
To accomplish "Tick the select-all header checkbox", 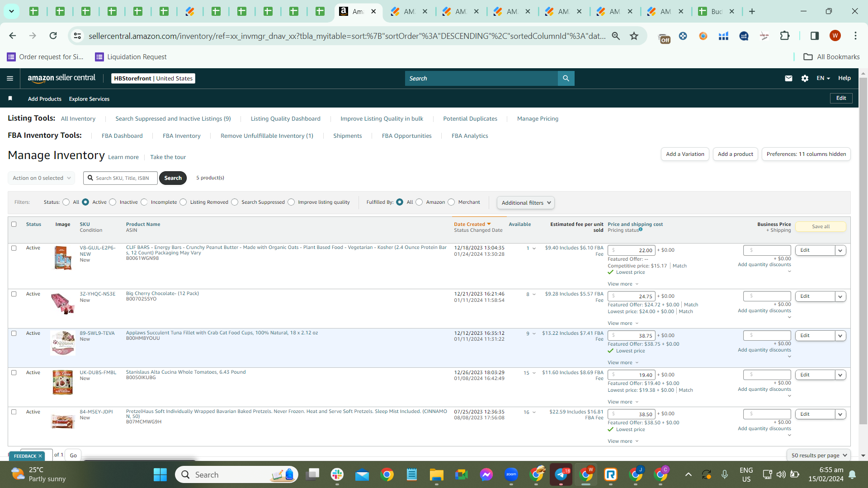I will pyautogui.click(x=14, y=224).
